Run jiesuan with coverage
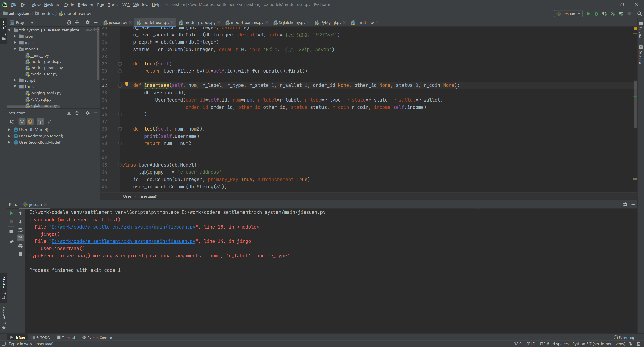 (x=604, y=14)
